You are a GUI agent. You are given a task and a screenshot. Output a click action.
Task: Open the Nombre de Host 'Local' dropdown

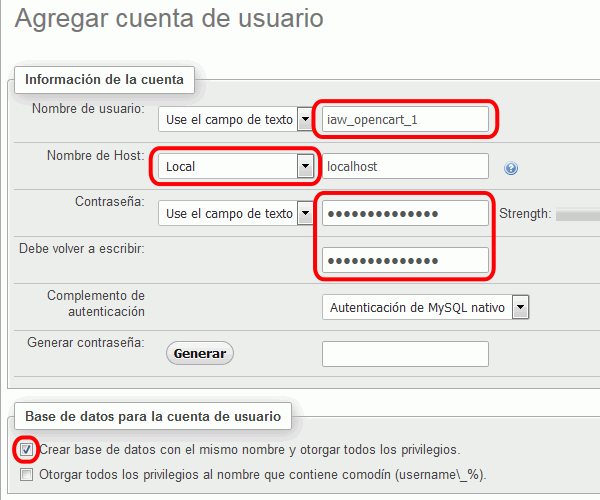click(x=236, y=166)
